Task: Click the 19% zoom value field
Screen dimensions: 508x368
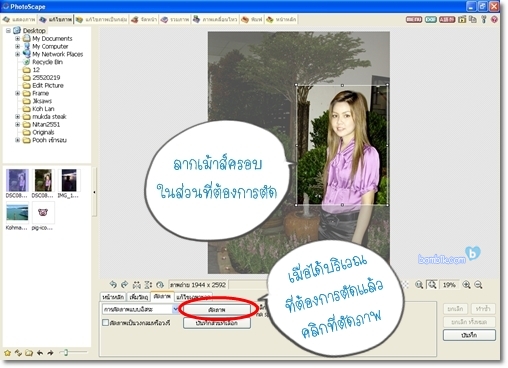Action: (x=449, y=285)
